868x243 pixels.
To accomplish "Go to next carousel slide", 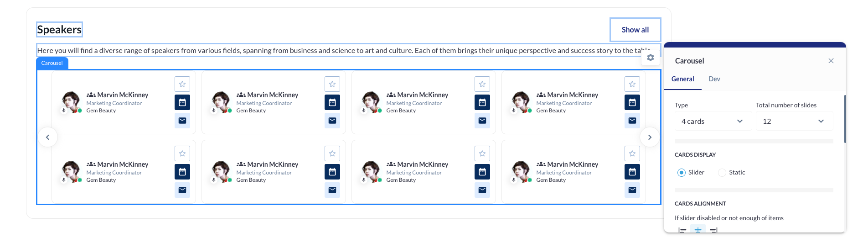I will (650, 137).
